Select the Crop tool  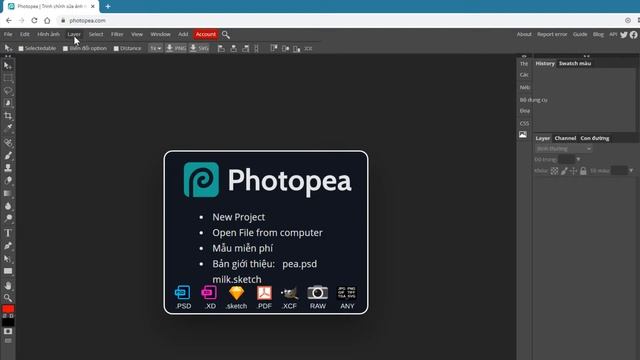[8, 116]
